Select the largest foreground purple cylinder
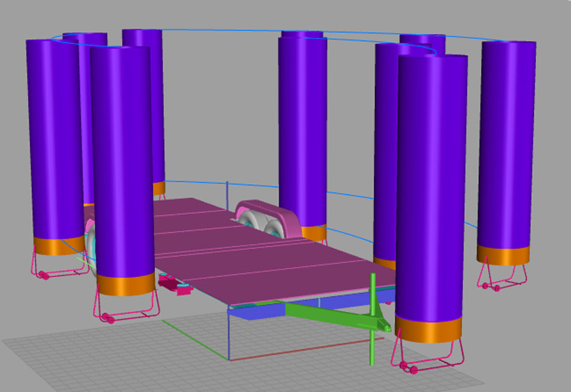Screen dimensions: 571x392 click(x=431, y=188)
